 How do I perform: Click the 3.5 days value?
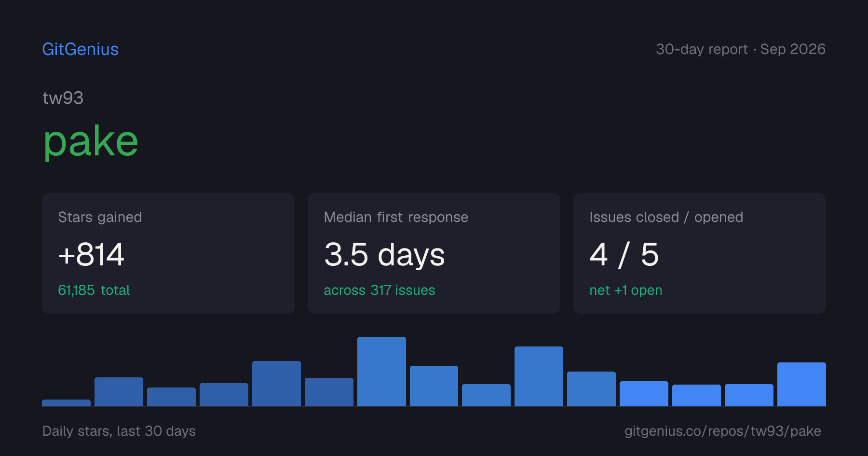(x=384, y=255)
